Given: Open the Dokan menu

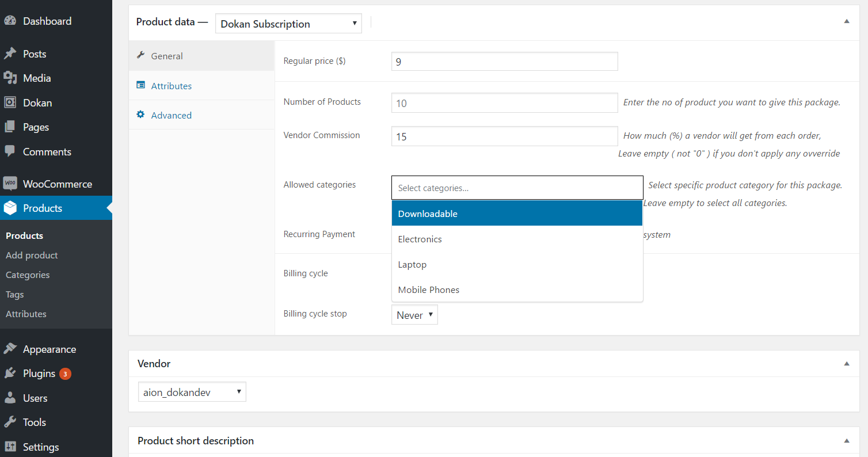Looking at the screenshot, I should pos(56,102).
